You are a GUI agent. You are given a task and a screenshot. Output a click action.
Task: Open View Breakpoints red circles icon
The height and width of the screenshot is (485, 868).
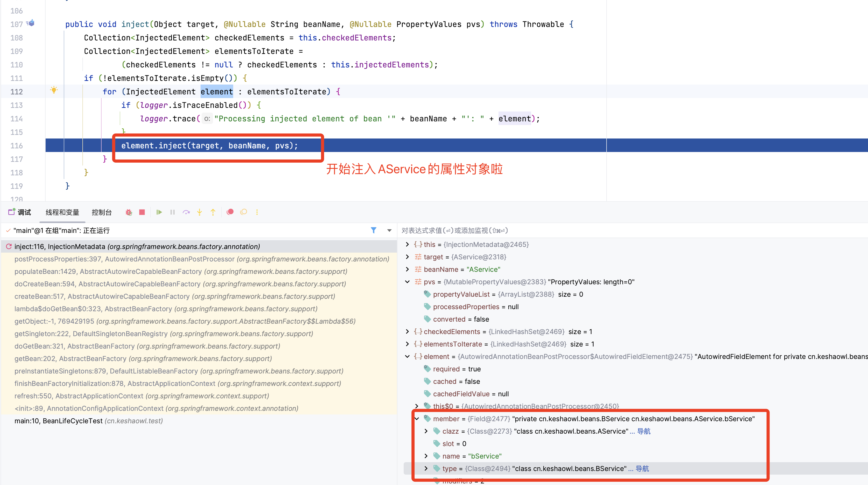[230, 212]
